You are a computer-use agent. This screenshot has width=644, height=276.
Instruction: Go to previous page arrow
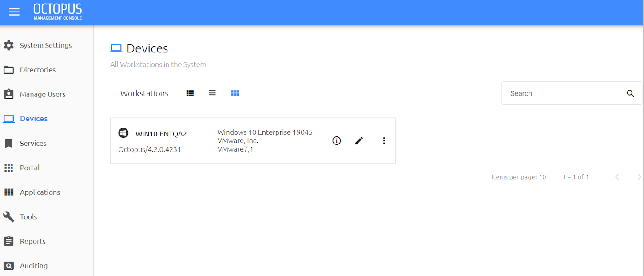(617, 177)
